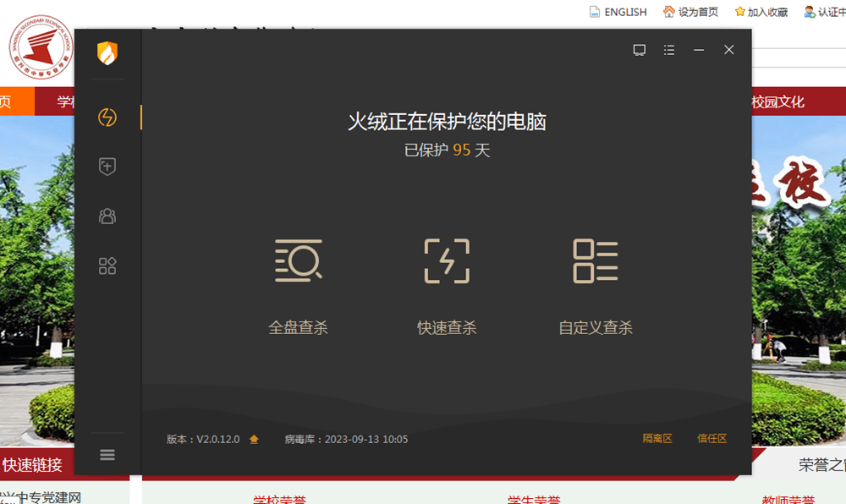Open the parental control people sidebar icon

(107, 216)
